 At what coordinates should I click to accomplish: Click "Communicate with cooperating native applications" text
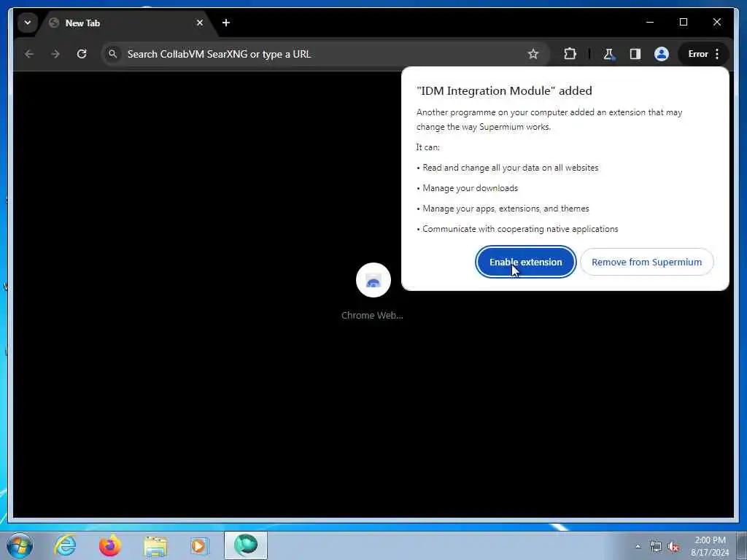(520, 229)
